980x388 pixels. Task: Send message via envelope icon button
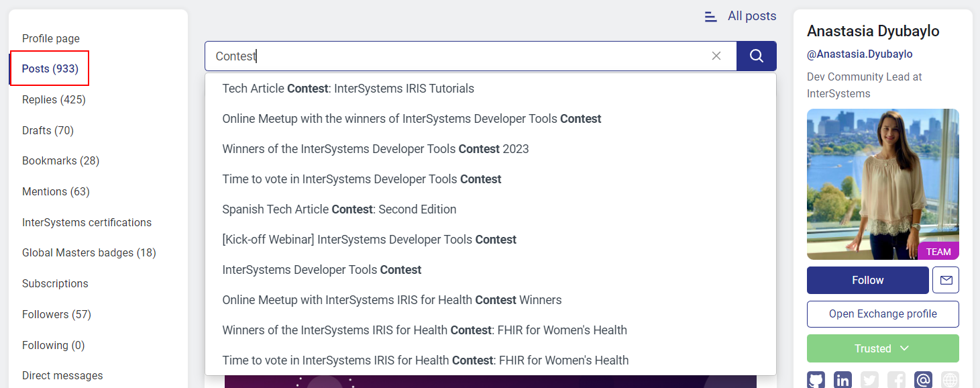(x=946, y=280)
